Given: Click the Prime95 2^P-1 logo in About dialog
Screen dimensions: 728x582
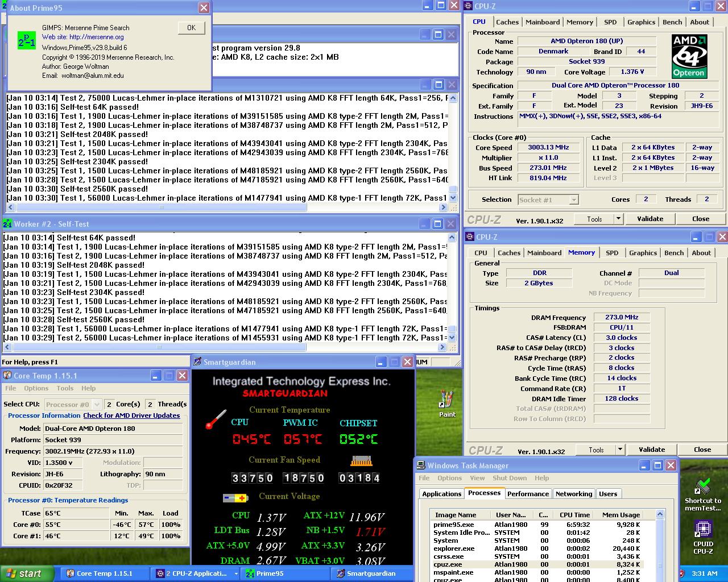Looking at the screenshot, I should pyautogui.click(x=27, y=40).
